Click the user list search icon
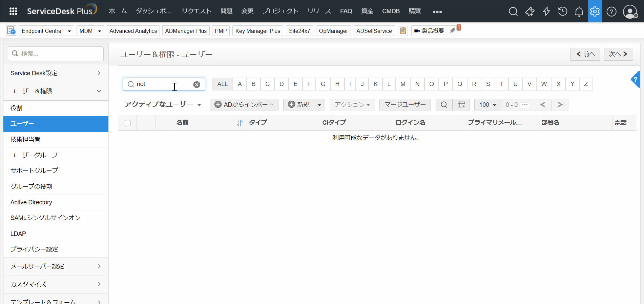Screen dimensions: 644x304 click(x=444, y=105)
